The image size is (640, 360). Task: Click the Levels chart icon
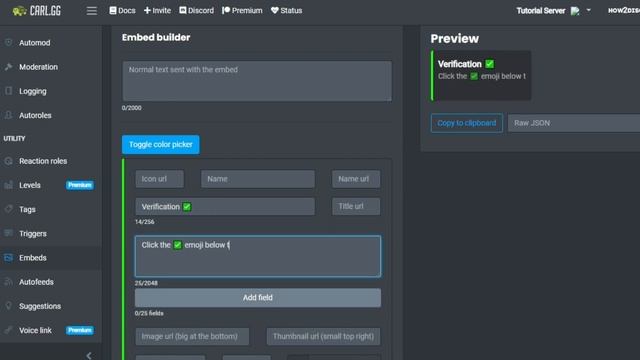point(9,185)
